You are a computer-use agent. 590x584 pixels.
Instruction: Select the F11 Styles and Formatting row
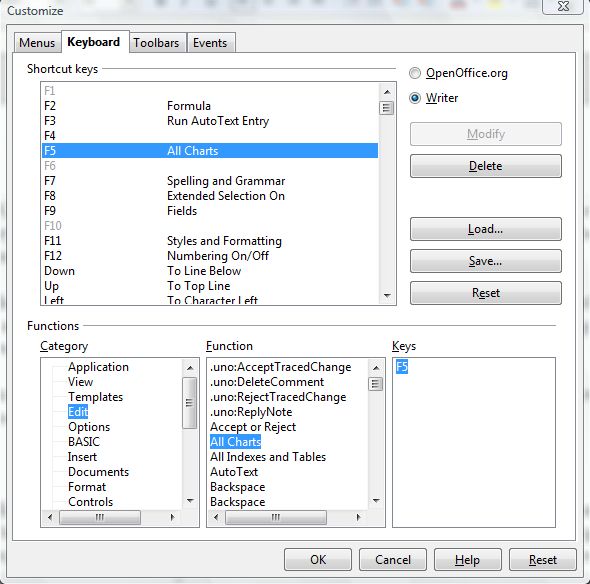coord(210,241)
